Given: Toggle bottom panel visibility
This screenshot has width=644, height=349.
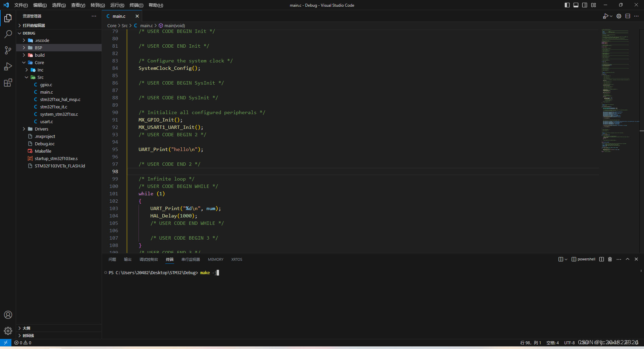Looking at the screenshot, I should [576, 5].
